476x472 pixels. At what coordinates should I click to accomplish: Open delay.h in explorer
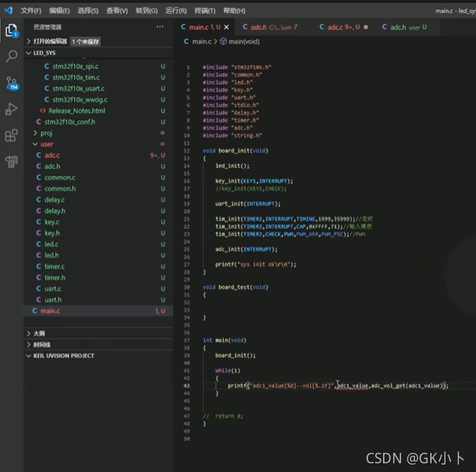99,211
